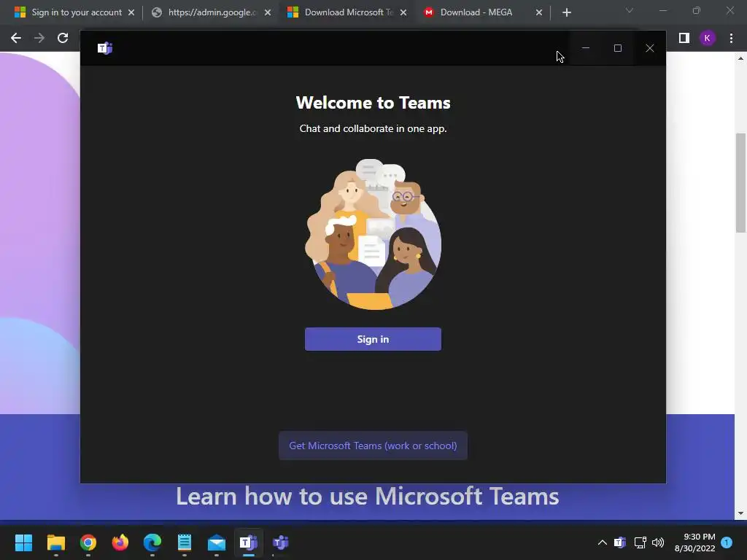Minimize the Teams welcome window

point(586,48)
